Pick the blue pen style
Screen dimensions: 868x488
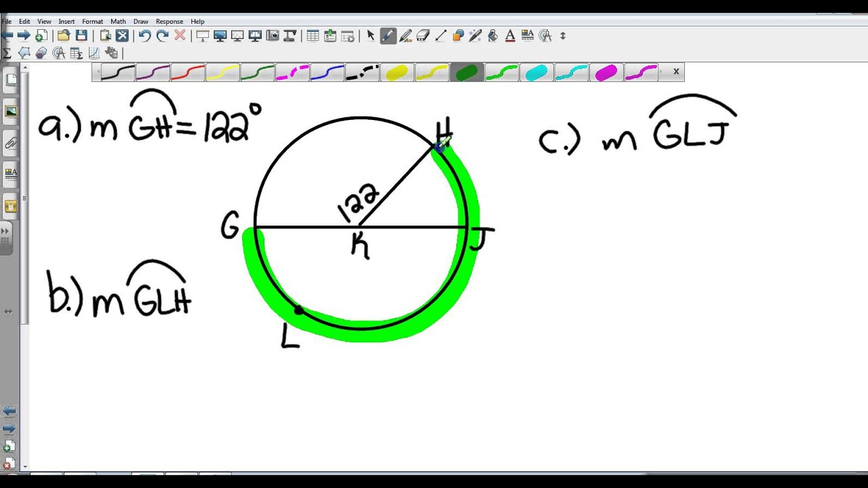point(327,73)
